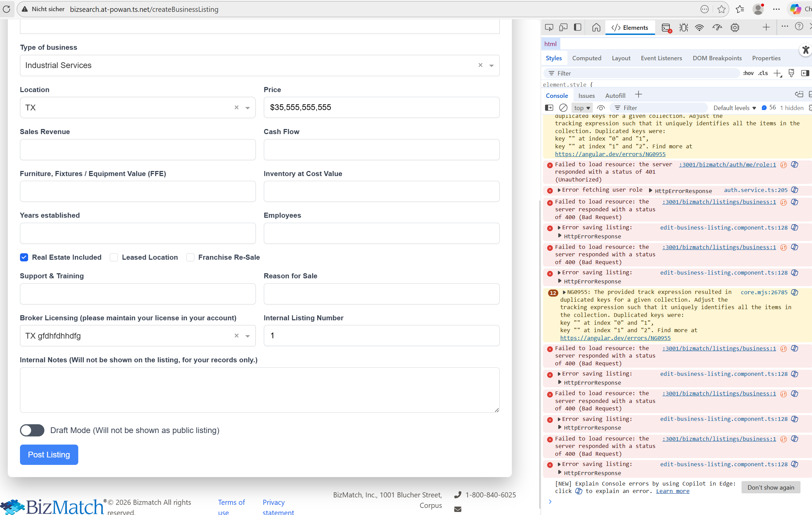Click the Inspect element picker icon

(x=549, y=27)
